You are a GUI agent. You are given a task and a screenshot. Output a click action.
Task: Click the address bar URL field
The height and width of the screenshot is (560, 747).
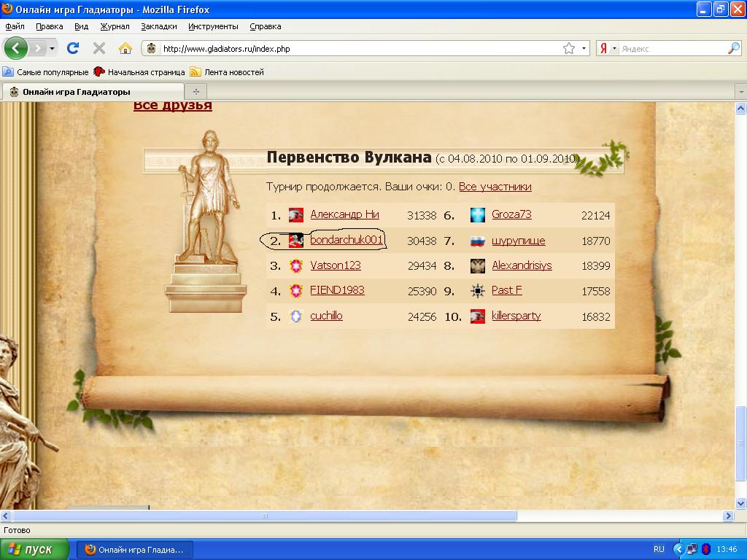pyautogui.click(x=357, y=49)
